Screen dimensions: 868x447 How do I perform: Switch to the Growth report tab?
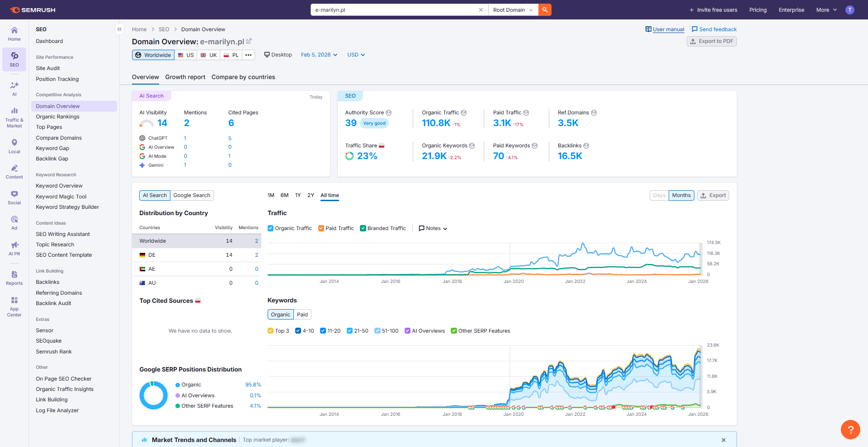pyautogui.click(x=185, y=77)
